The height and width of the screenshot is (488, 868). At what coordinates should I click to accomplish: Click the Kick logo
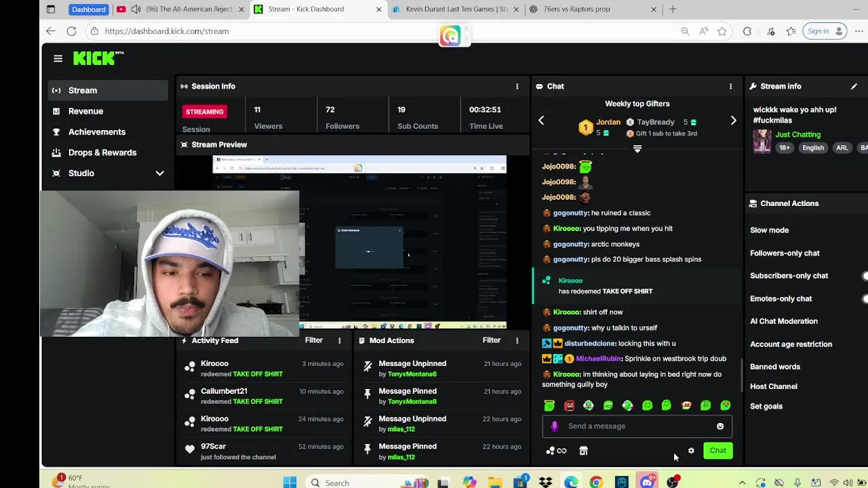[x=98, y=58]
